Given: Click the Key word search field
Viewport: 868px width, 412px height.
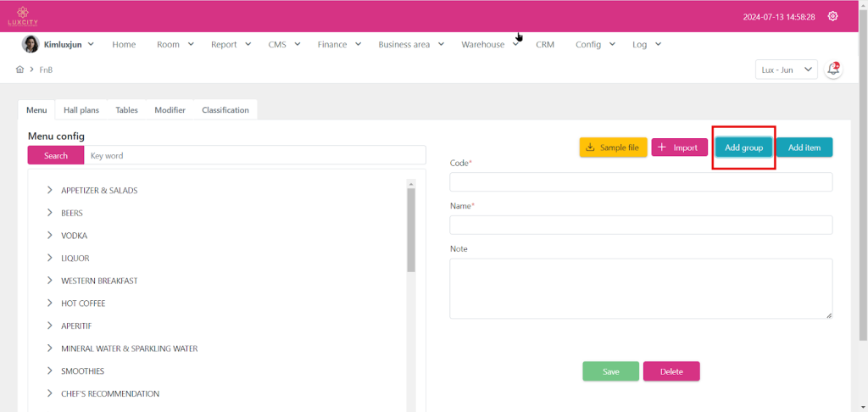Looking at the screenshot, I should pos(254,155).
